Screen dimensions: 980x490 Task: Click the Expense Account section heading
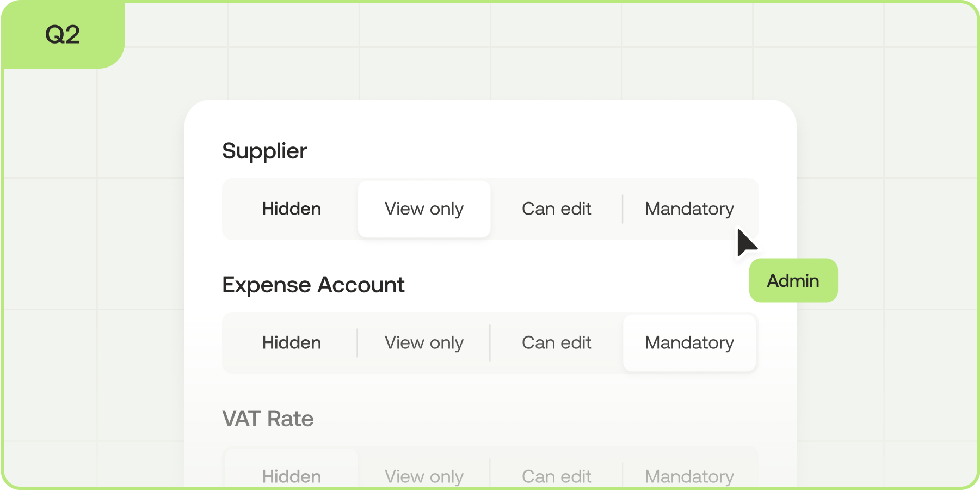(313, 285)
